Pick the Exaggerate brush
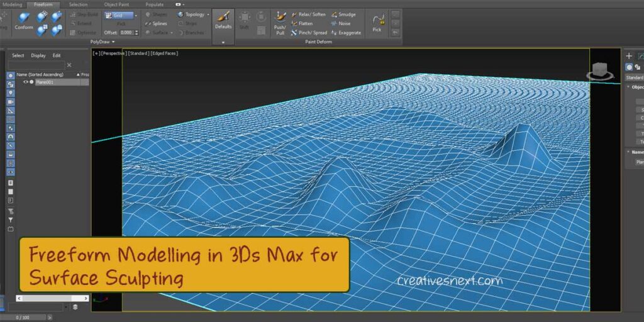 pos(345,32)
